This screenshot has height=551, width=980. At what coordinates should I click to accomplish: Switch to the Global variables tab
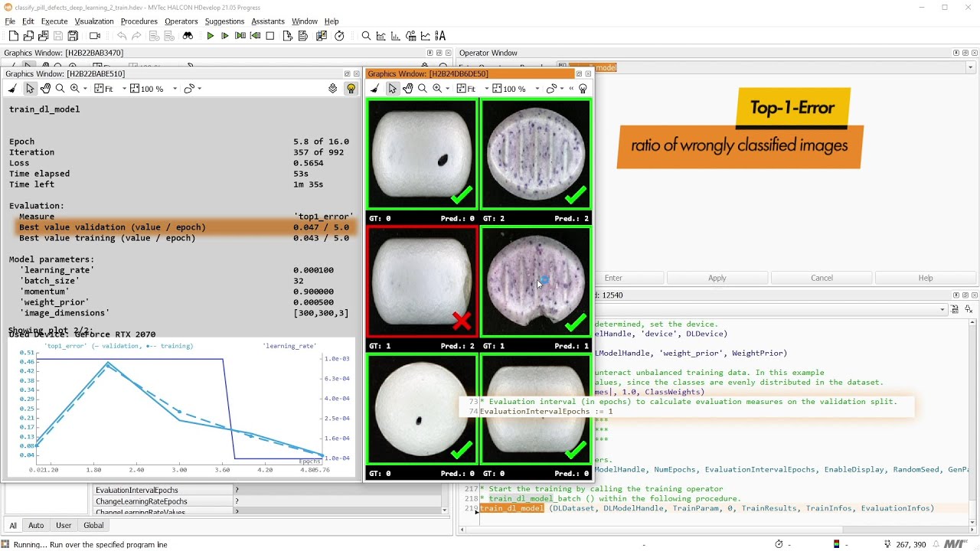93,525
